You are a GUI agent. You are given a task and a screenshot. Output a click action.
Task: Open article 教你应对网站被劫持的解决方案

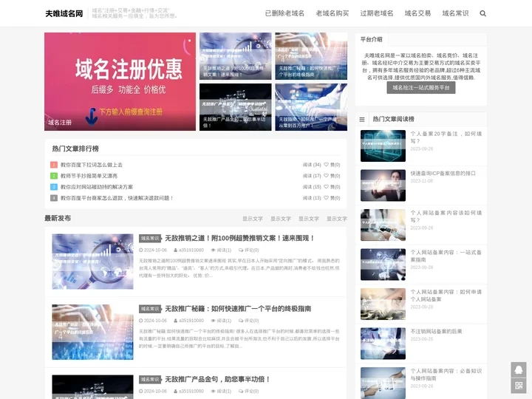(x=97, y=187)
